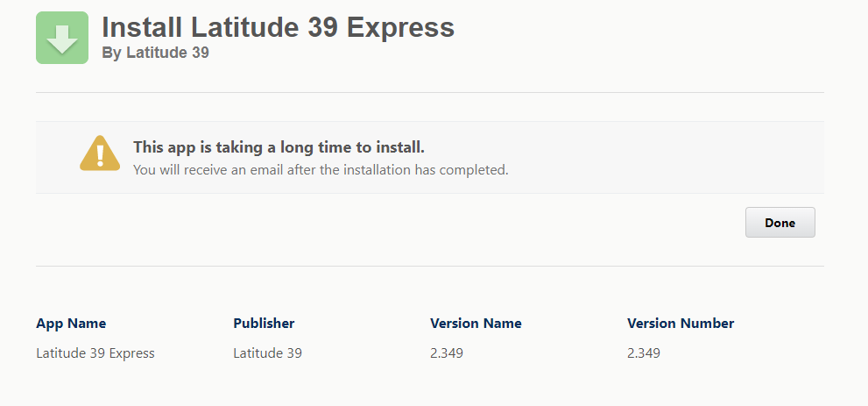Click the exclamation mark inside the warning triangle
This screenshot has width=868, height=406.
[100, 155]
